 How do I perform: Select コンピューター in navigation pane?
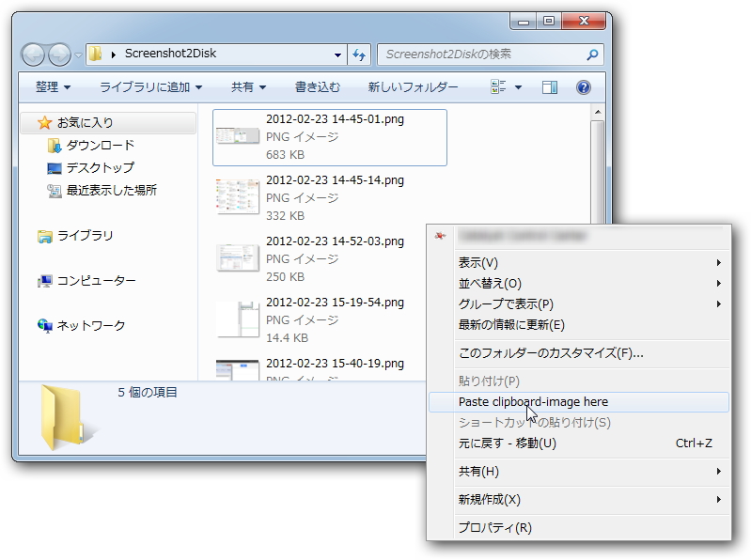[96, 281]
